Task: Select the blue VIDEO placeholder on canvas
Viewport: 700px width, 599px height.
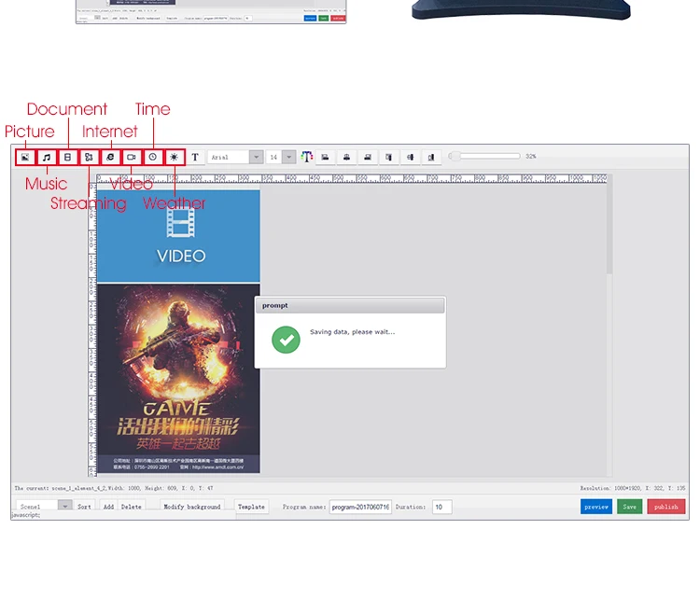Action: [x=178, y=236]
